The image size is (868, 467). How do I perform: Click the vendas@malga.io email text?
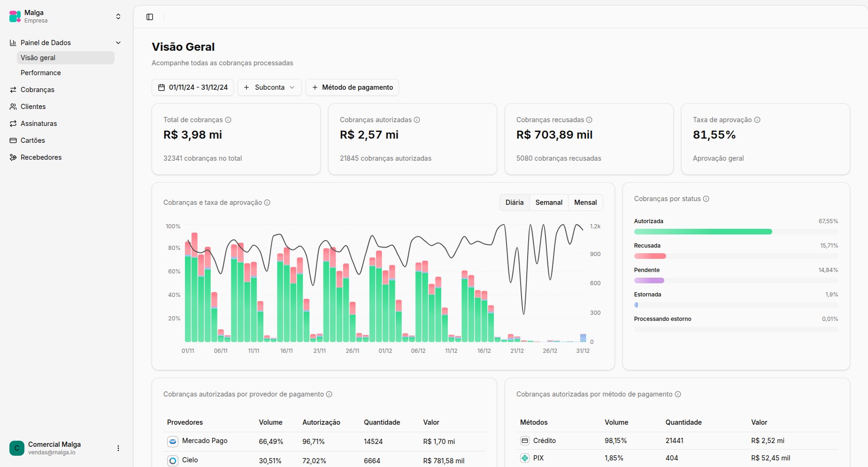tap(52, 452)
